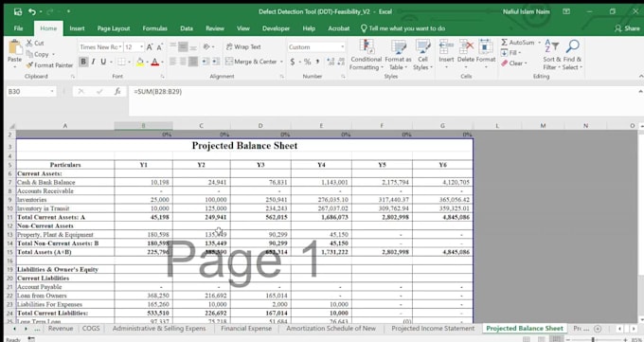Viewport: 644px width, 342px height.
Task: Increase font size with the larger A
Action: [150, 46]
